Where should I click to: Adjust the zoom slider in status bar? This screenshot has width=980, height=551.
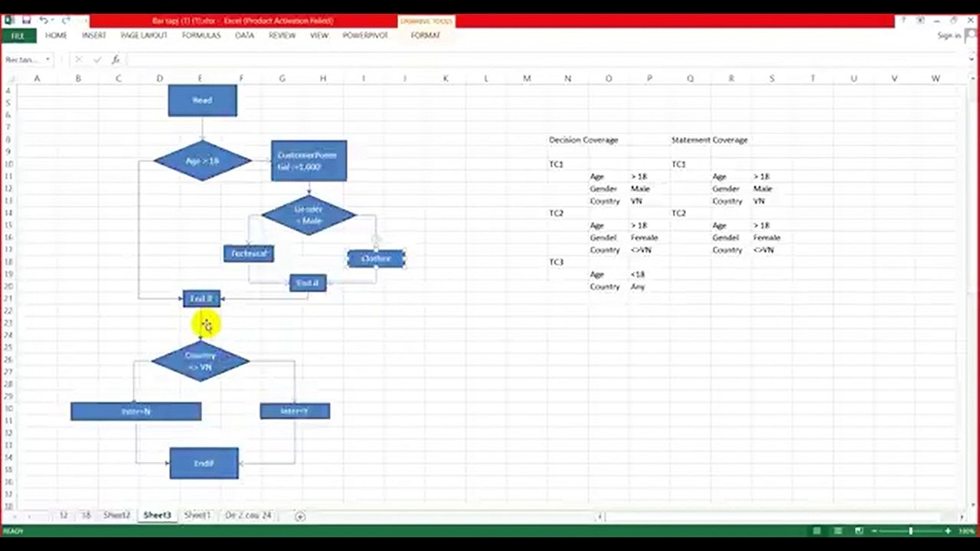click(911, 531)
